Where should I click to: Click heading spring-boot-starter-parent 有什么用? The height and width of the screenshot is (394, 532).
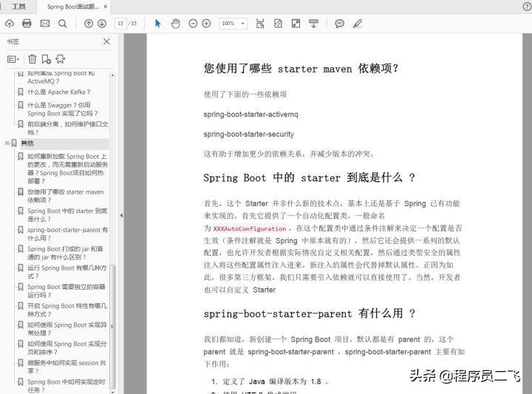[x=309, y=313]
